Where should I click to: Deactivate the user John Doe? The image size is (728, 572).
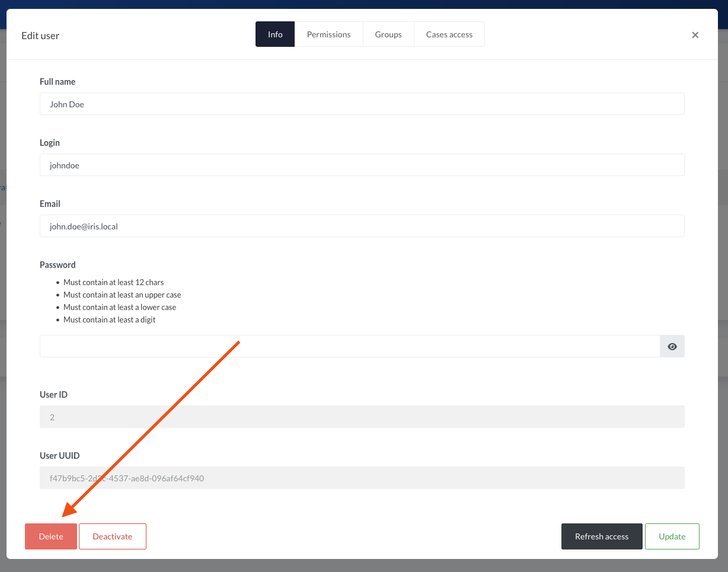[x=112, y=536]
